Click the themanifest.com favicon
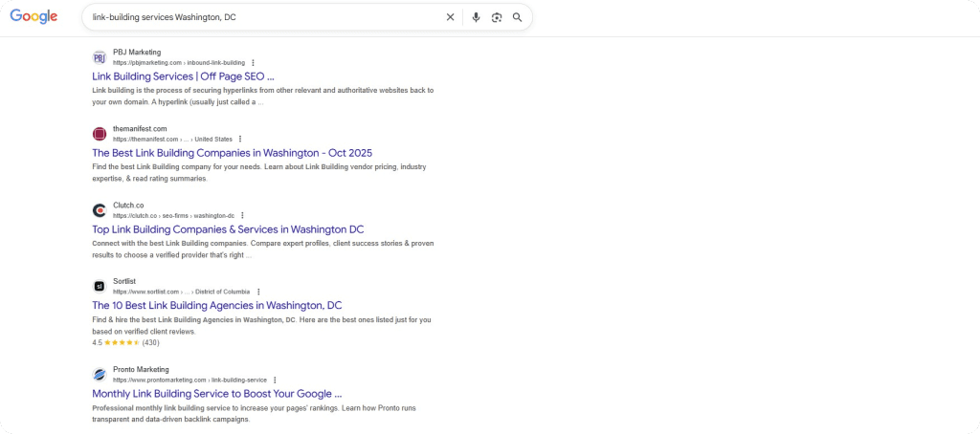Screen dimensions: 980x434 pos(100,134)
